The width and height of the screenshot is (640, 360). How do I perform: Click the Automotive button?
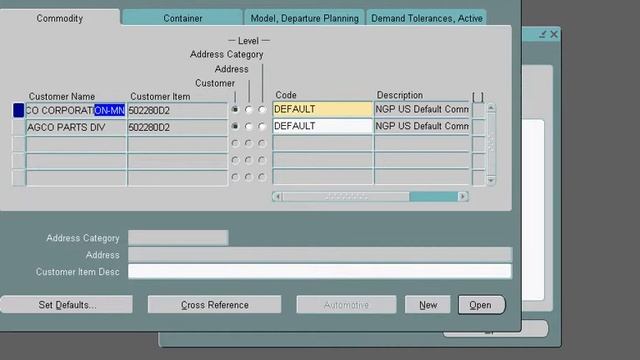point(346,305)
